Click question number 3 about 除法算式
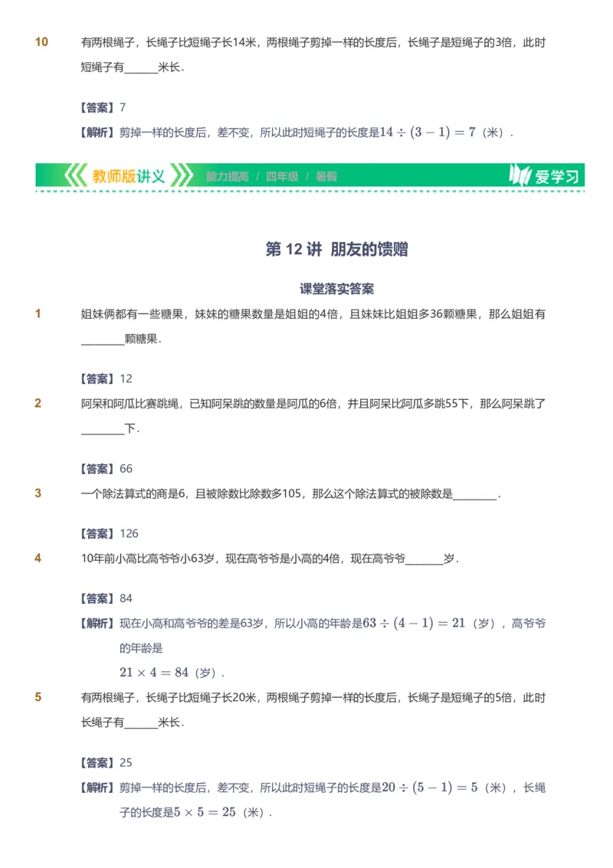The image size is (613, 868). (x=40, y=493)
